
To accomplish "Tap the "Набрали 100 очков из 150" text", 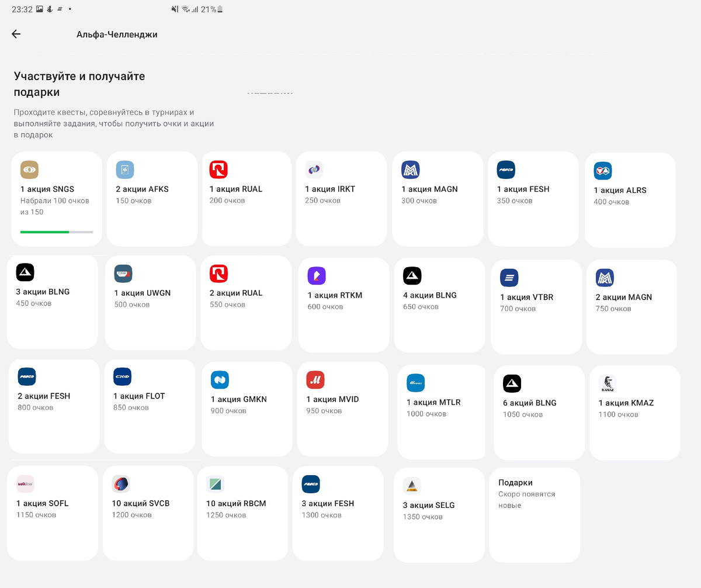I will (x=55, y=206).
